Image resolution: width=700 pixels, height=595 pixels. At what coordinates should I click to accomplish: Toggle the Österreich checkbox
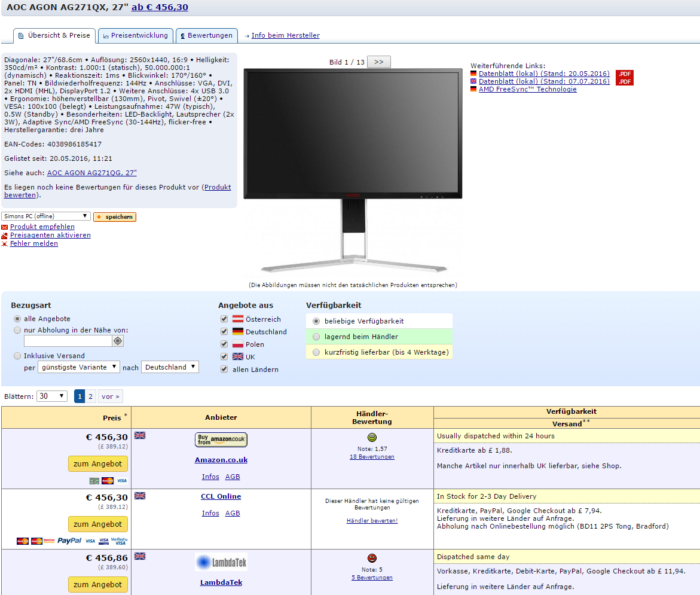point(224,319)
